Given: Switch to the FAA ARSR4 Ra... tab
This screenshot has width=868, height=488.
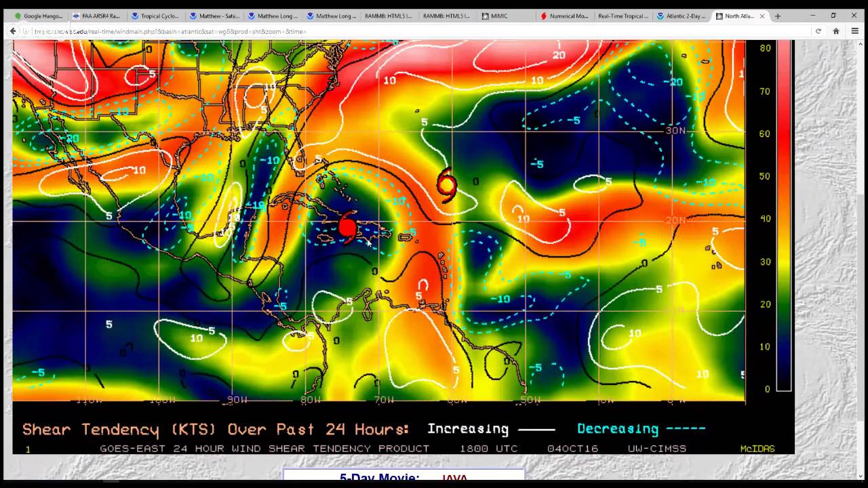Looking at the screenshot, I should tap(98, 16).
